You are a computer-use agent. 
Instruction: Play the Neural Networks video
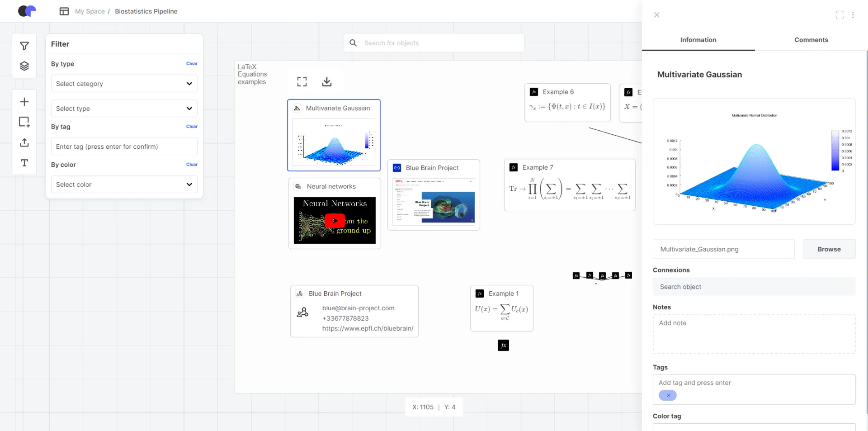(x=335, y=221)
